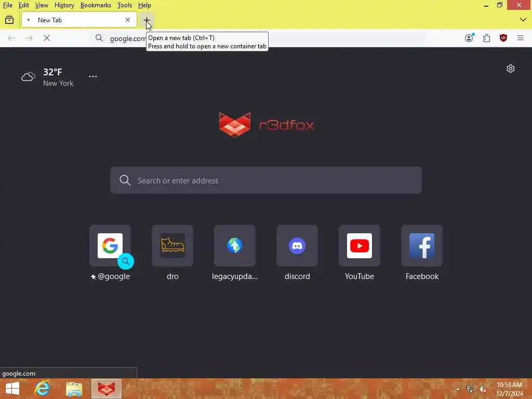Click the search magnifier in the address bar
The image size is (532, 399).
click(99, 38)
